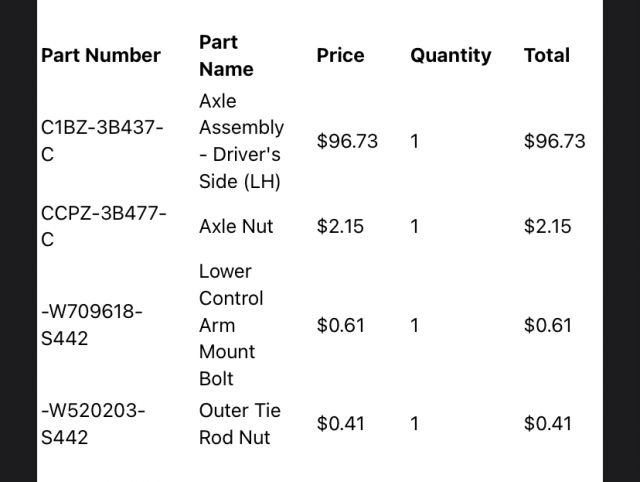640x482 pixels.
Task: Click the Axle Nut part name
Action: pos(236,226)
